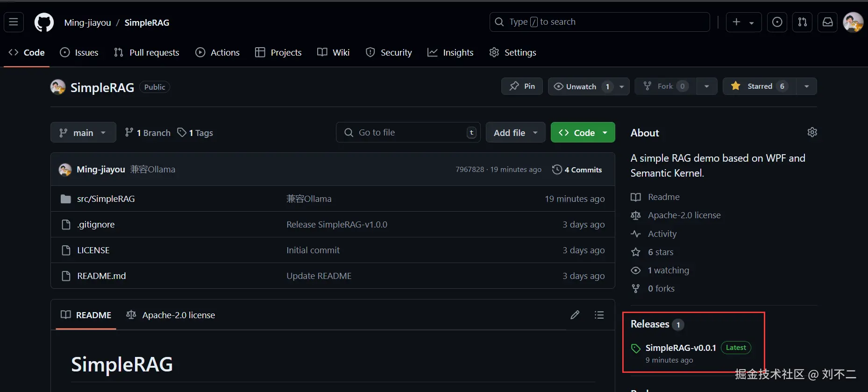
Task: Open commit hash 7967828
Action: pos(470,170)
